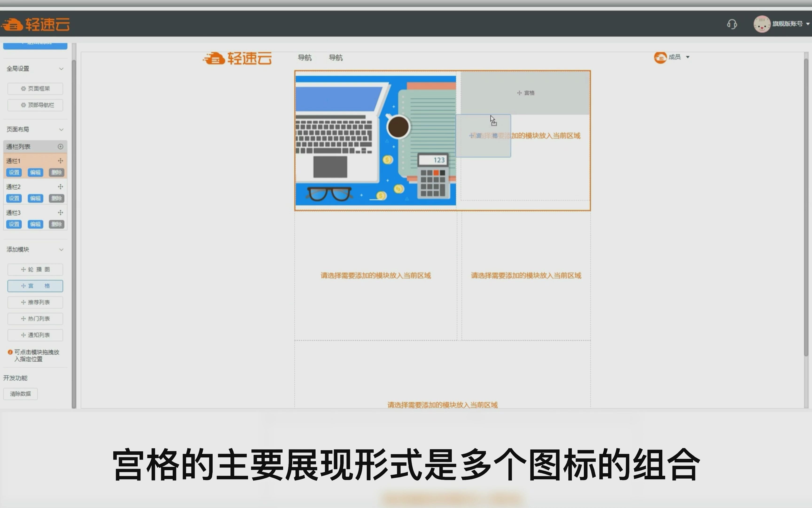
Task: Select the 通栏3 row label
Action: 13,213
